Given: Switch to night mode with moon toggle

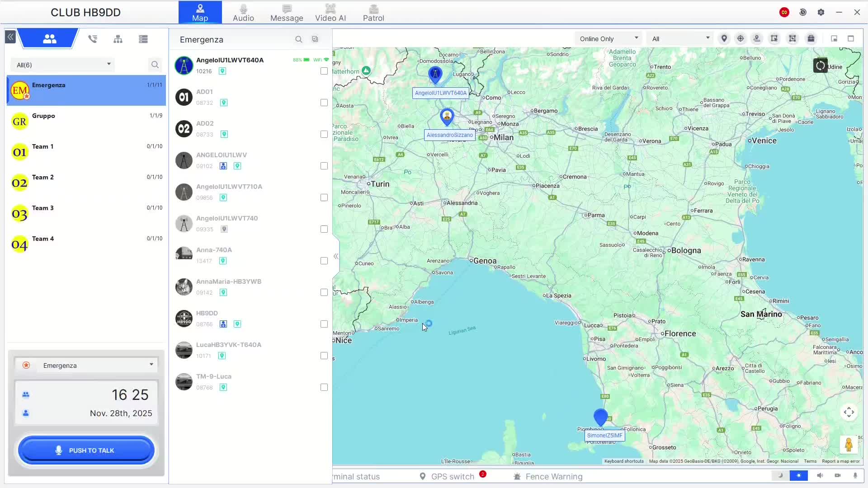Looking at the screenshot, I should click(780, 475).
